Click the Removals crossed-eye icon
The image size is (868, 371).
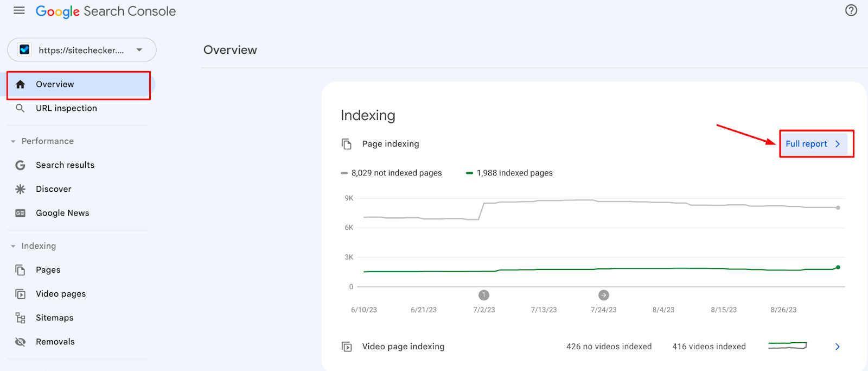coord(20,342)
